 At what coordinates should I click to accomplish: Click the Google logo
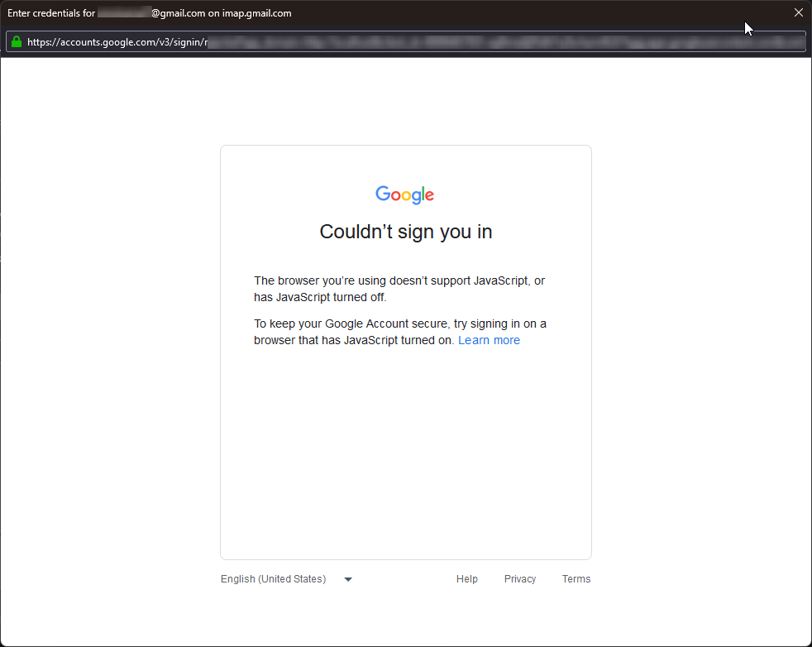pyautogui.click(x=405, y=194)
